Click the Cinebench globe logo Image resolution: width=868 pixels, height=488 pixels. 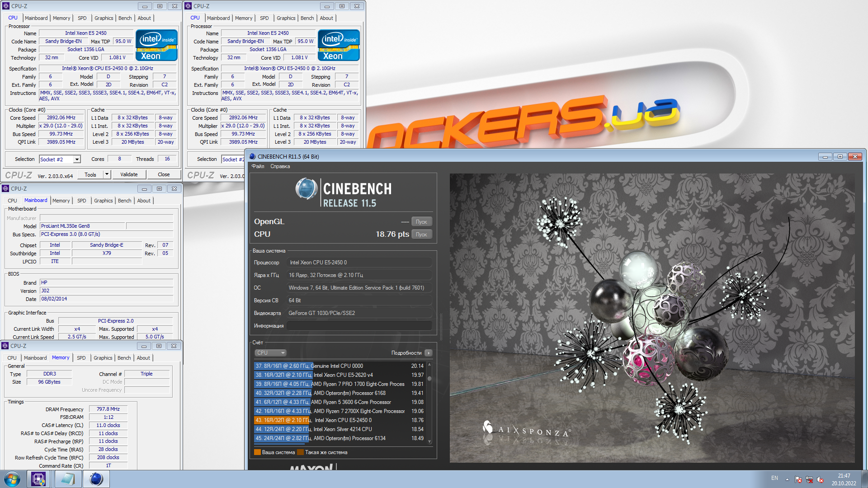pyautogui.click(x=307, y=188)
